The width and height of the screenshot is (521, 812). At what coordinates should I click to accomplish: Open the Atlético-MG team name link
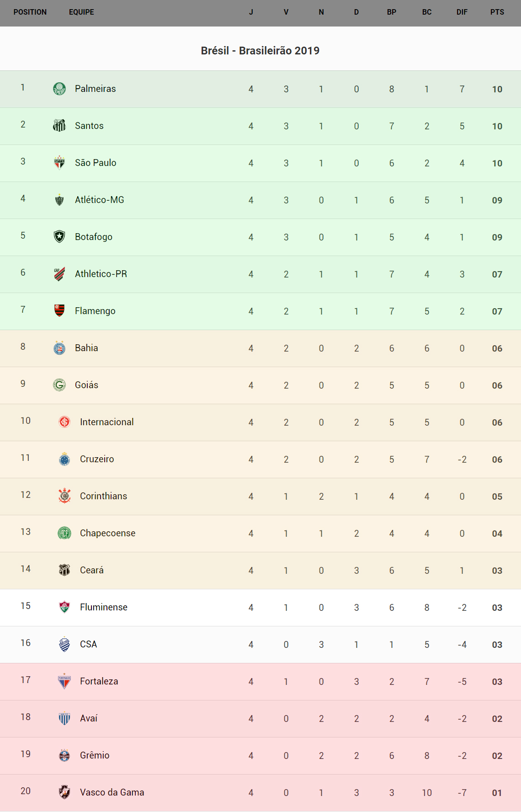click(x=99, y=200)
